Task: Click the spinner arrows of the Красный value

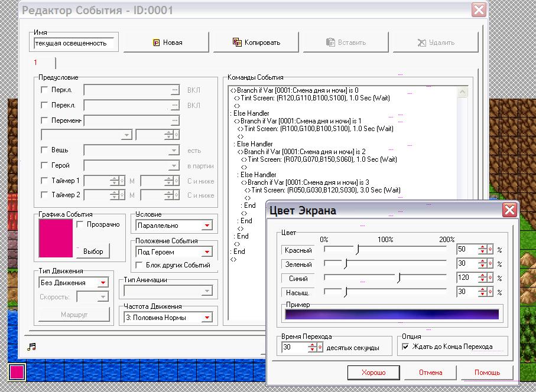Action: (x=483, y=250)
